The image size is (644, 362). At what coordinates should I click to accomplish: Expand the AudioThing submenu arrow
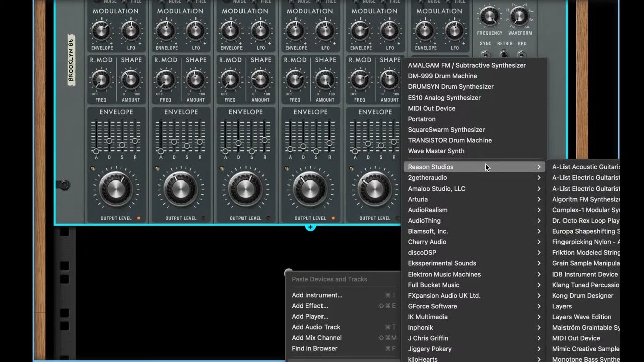(x=539, y=221)
